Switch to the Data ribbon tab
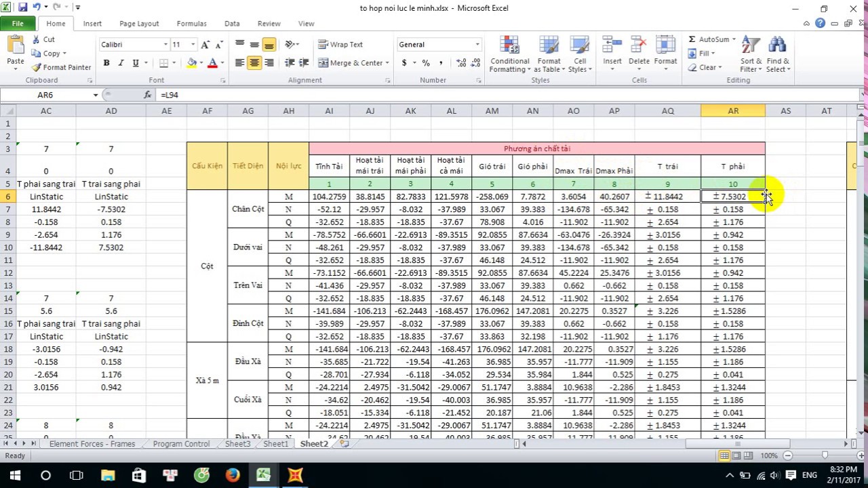868x488 pixels. click(232, 24)
